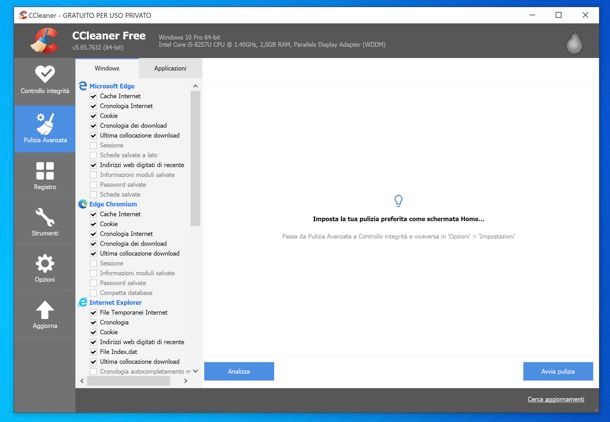This screenshot has width=610, height=422.
Task: Click the pear icon in header
Action: (574, 42)
